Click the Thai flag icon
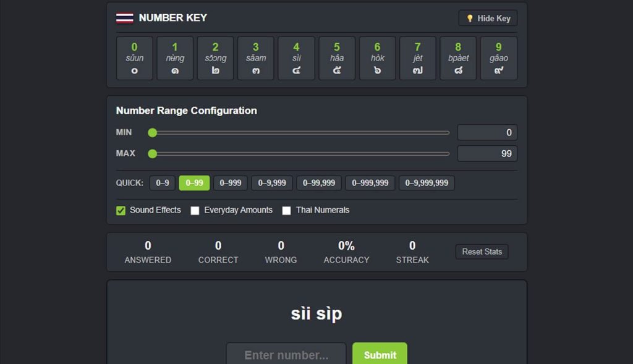 (x=124, y=18)
